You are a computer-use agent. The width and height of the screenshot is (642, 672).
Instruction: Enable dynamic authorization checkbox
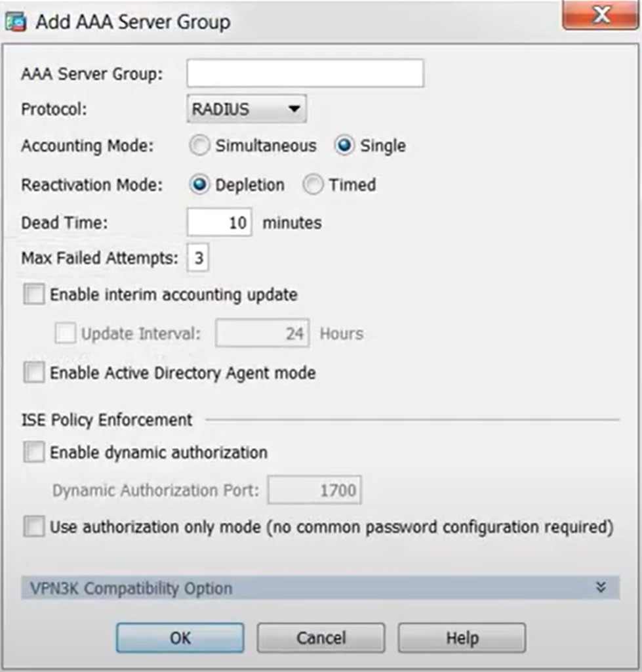[x=33, y=453]
